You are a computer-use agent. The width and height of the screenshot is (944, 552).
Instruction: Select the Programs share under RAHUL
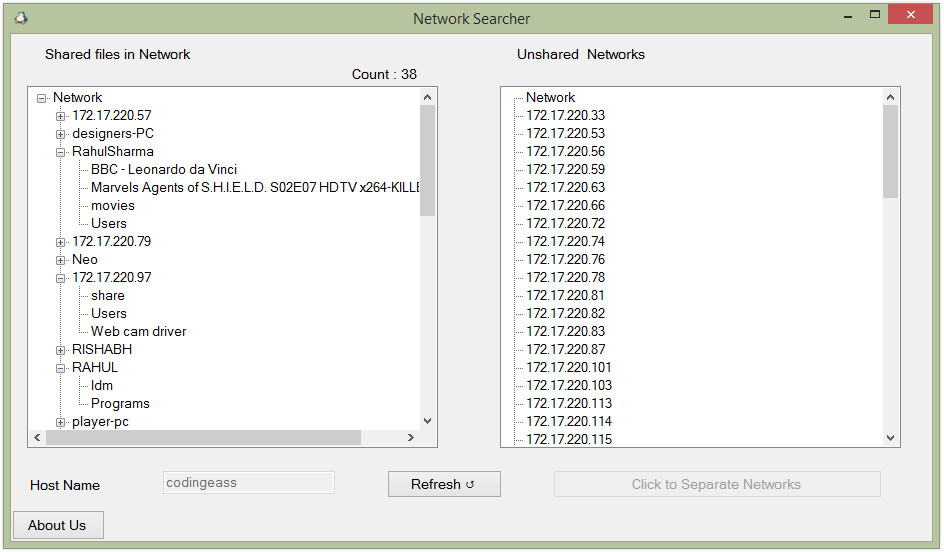point(120,404)
